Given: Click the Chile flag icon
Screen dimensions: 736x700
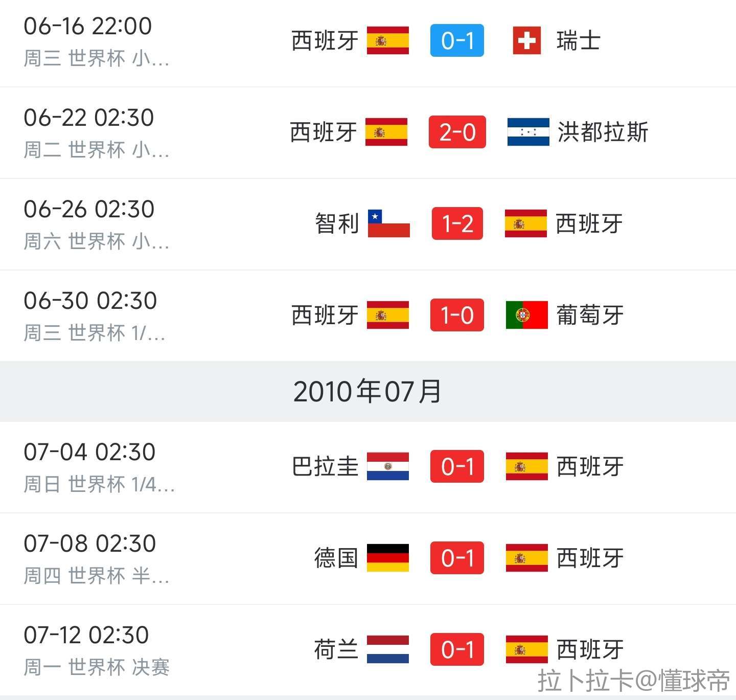Looking at the screenshot, I should point(388,223).
